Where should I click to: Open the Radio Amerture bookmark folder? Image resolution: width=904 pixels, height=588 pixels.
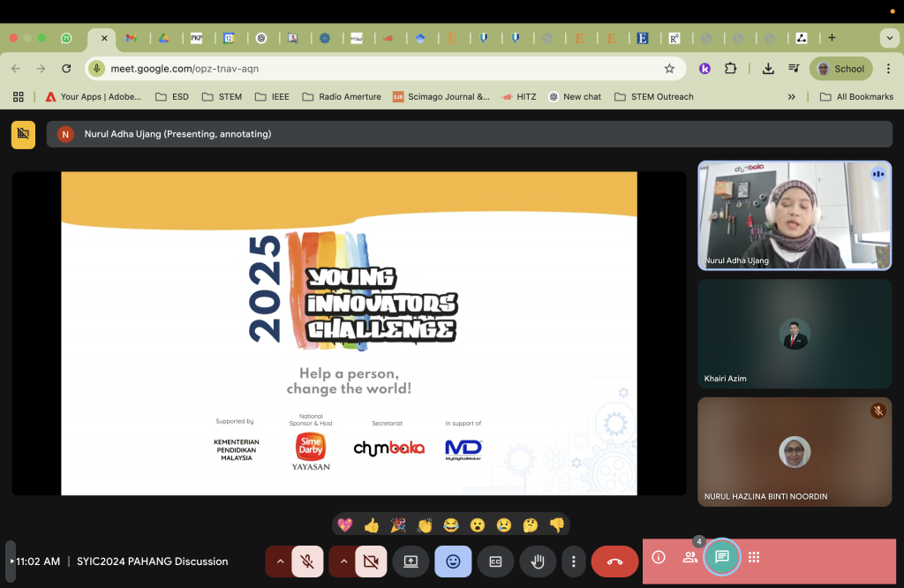(342, 97)
